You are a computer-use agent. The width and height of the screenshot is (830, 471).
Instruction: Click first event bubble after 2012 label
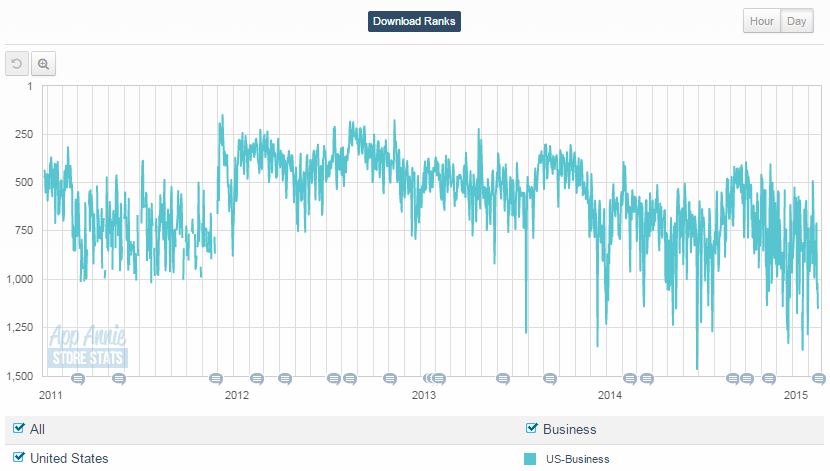[257, 379]
